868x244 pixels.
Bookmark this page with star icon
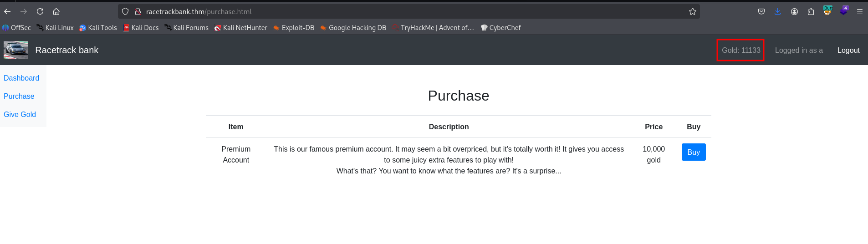(x=692, y=11)
